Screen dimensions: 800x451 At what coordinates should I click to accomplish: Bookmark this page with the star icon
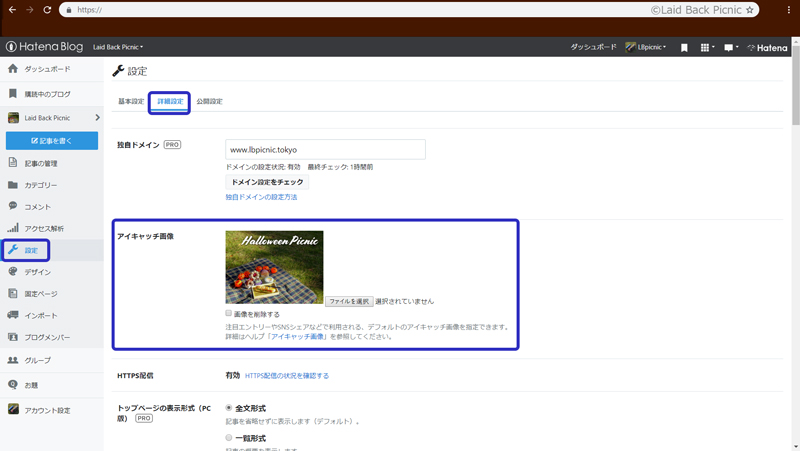pos(749,10)
